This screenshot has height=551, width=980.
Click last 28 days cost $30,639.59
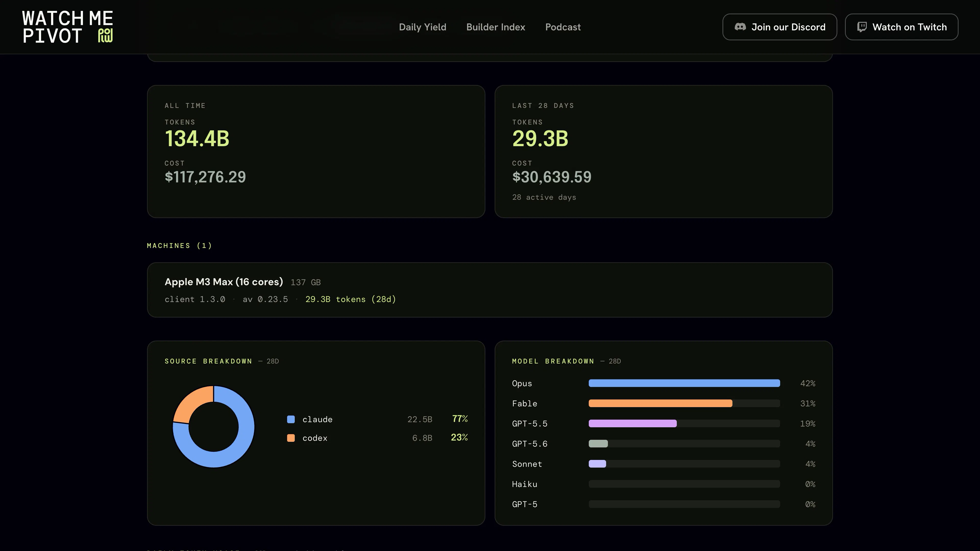click(552, 177)
